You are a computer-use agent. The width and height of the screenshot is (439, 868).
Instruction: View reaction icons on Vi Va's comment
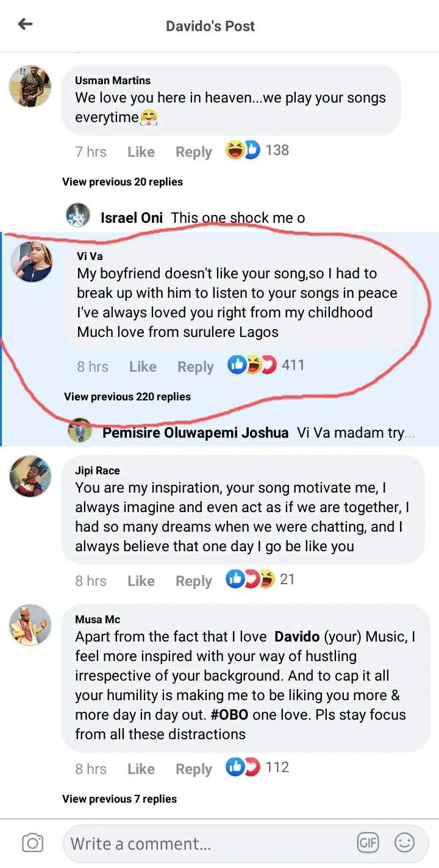[252, 366]
